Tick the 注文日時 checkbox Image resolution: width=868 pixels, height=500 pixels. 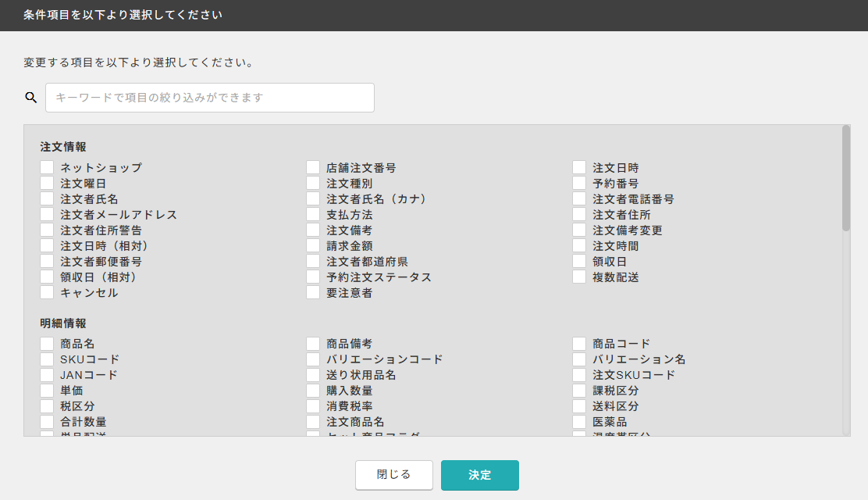tap(580, 167)
